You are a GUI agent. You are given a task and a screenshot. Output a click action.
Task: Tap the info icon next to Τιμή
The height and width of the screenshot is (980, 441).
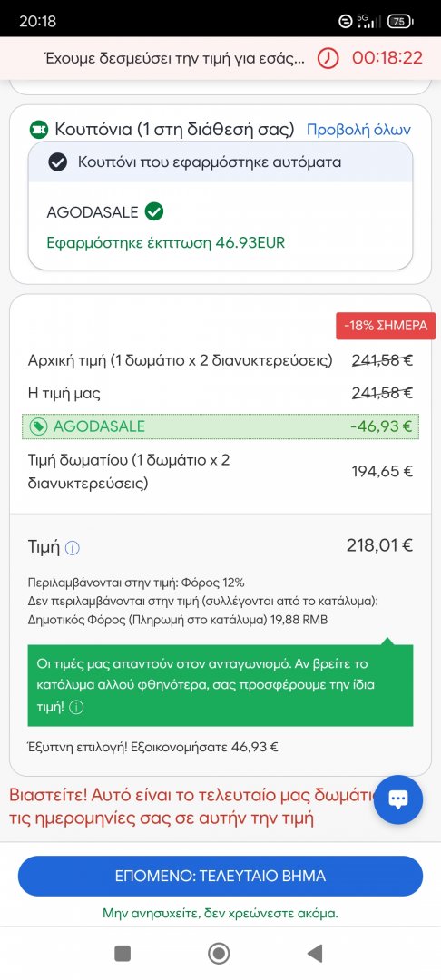73,548
